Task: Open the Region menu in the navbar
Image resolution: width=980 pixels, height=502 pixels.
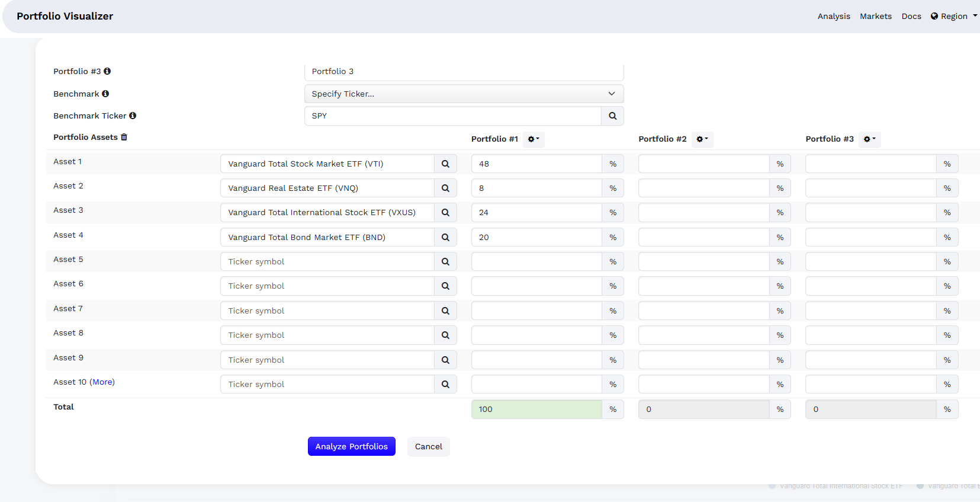Action: click(x=953, y=17)
